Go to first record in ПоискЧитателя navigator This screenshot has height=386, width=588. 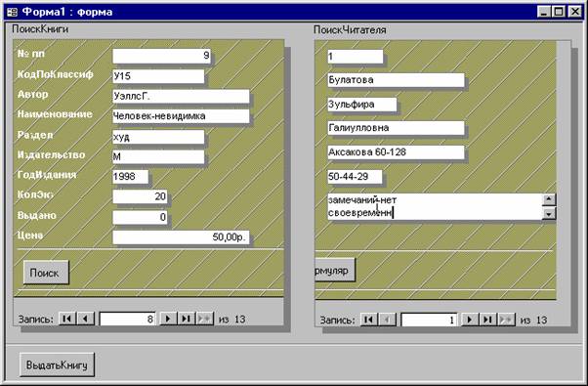pos(369,320)
